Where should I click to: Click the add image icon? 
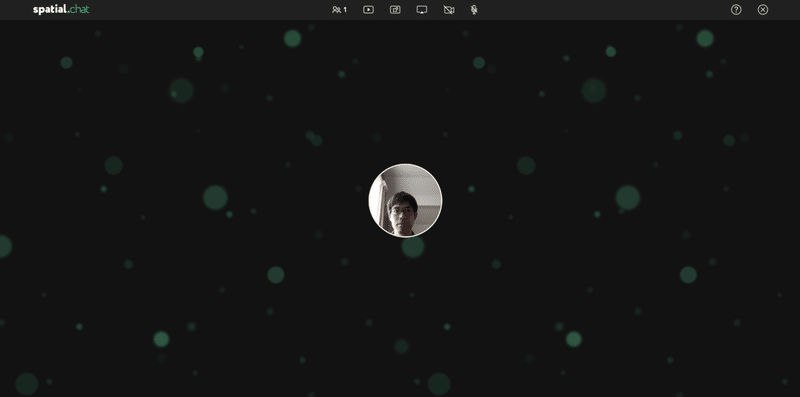click(x=395, y=10)
